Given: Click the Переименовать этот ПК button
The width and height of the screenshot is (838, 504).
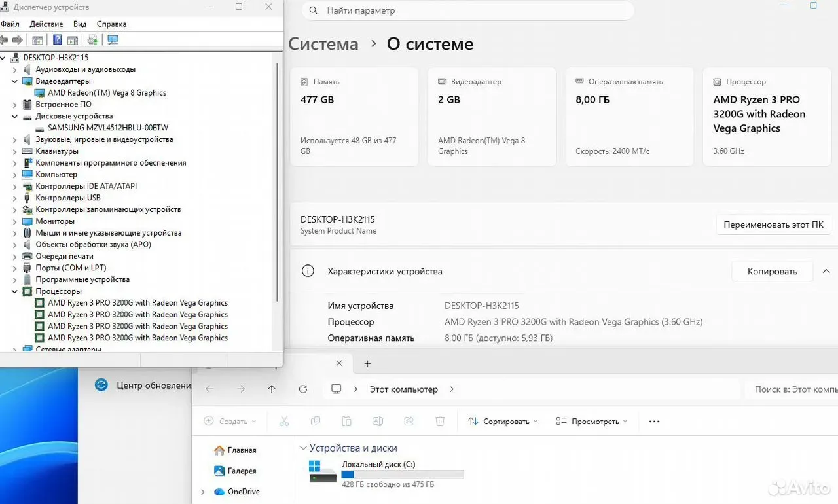Looking at the screenshot, I should 774,225.
